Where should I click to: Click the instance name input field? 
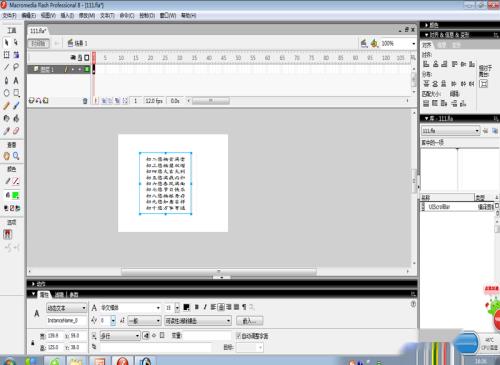point(66,320)
